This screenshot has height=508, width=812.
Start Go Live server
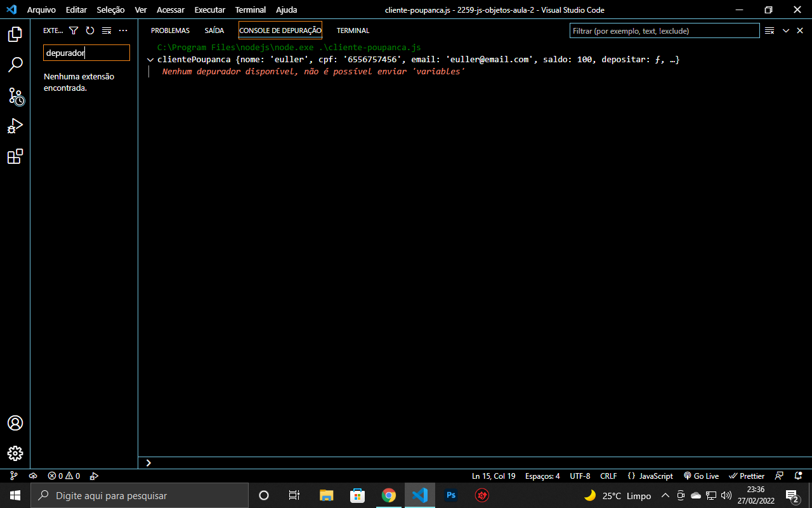coord(701,476)
